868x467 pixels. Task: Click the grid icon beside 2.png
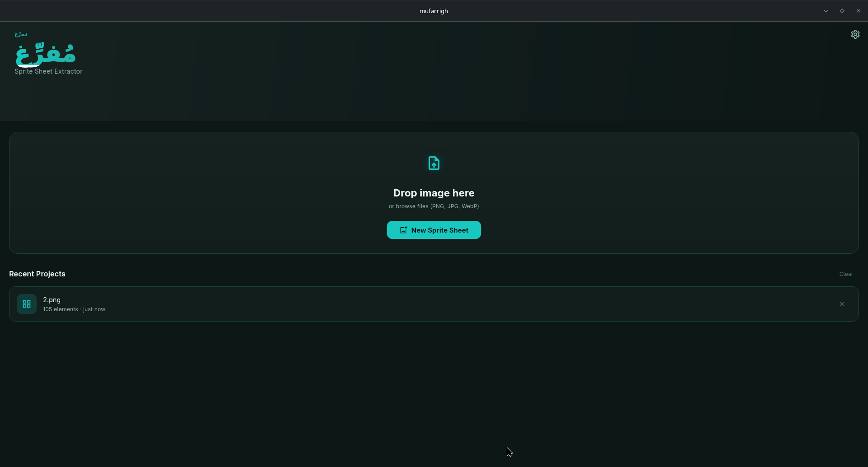[27, 304]
